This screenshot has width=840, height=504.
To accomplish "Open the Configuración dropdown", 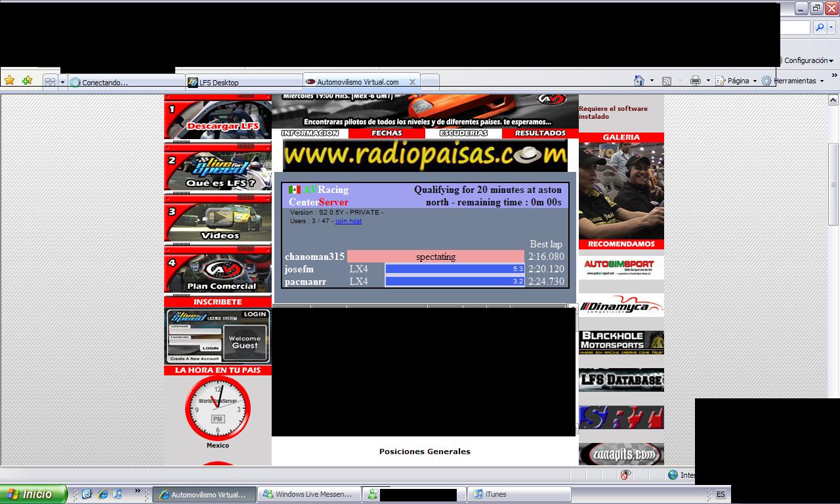I will (x=808, y=60).
